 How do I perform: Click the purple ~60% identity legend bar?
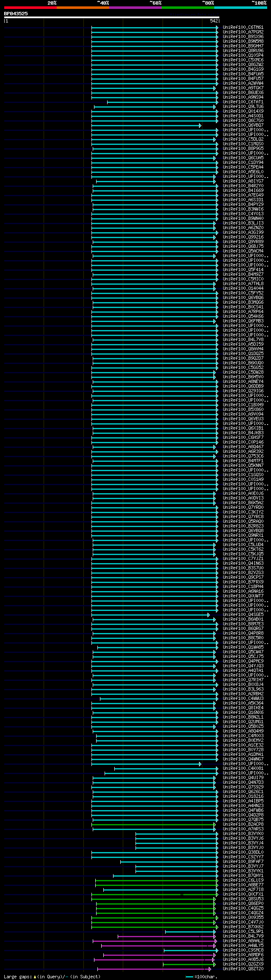point(135,8)
